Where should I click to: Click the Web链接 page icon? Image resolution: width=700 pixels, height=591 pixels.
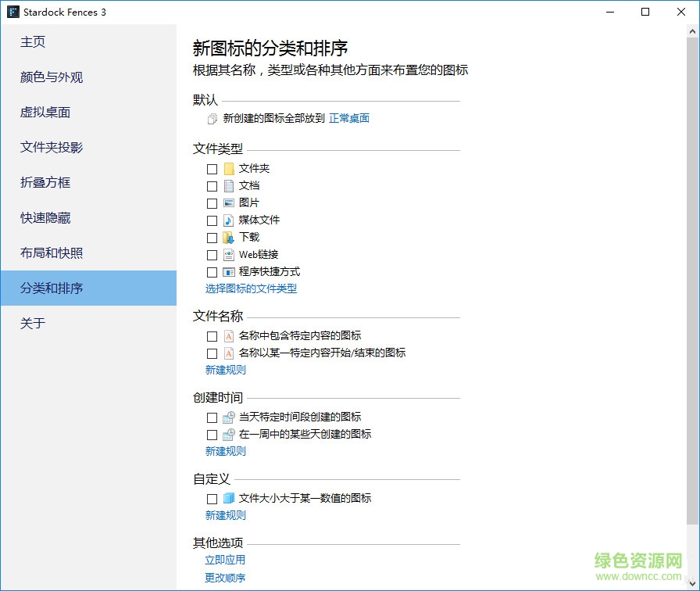229,255
